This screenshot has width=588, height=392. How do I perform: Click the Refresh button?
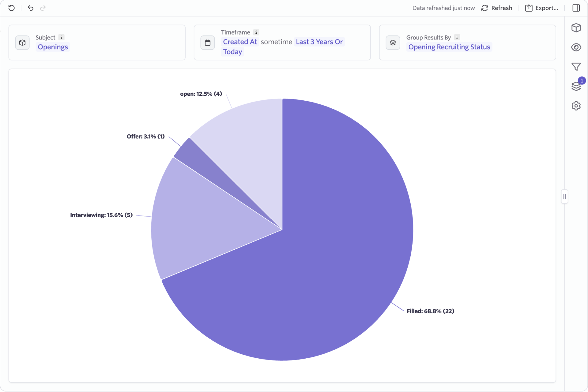click(x=496, y=8)
